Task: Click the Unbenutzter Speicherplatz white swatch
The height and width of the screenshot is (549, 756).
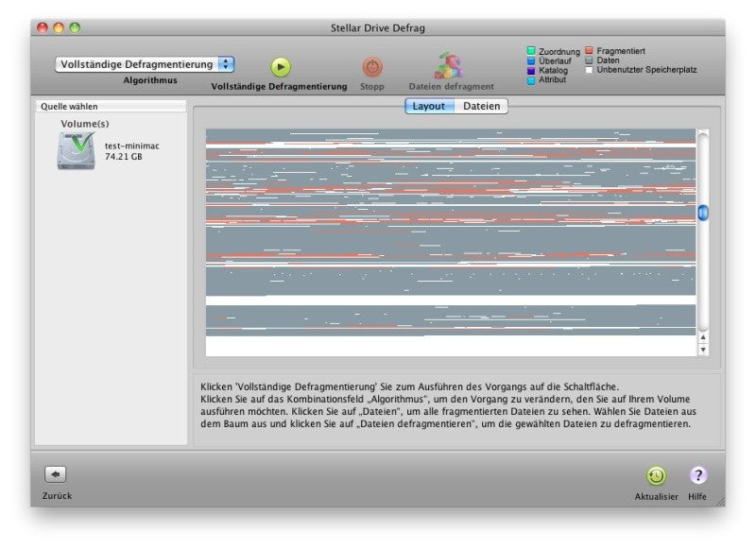Action: click(x=589, y=70)
